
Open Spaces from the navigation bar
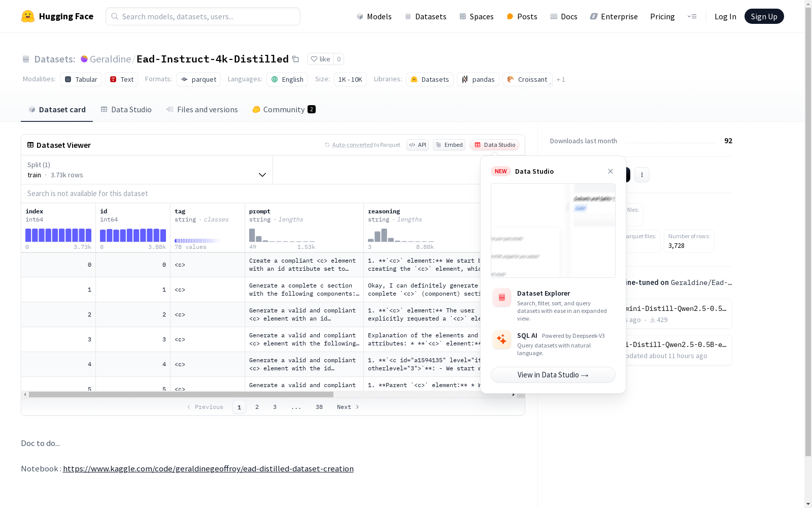[x=477, y=16]
